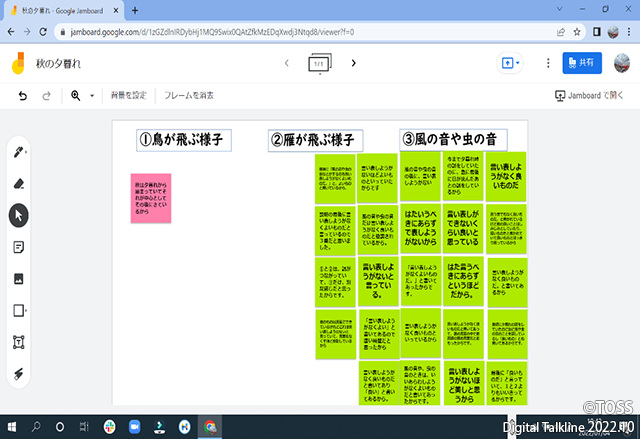Viewport: 640px width, 439px height.
Task: Open zoom level dropdown arrow
Action: pos(92,96)
